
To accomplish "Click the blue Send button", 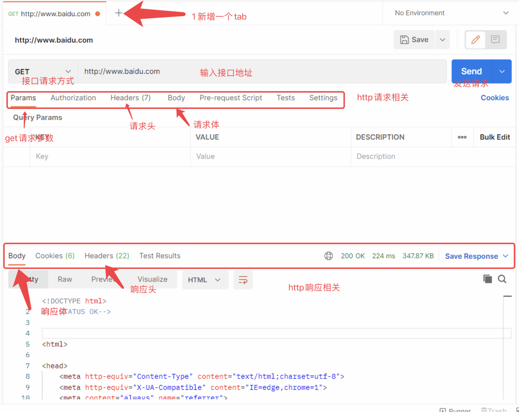I will (471, 71).
